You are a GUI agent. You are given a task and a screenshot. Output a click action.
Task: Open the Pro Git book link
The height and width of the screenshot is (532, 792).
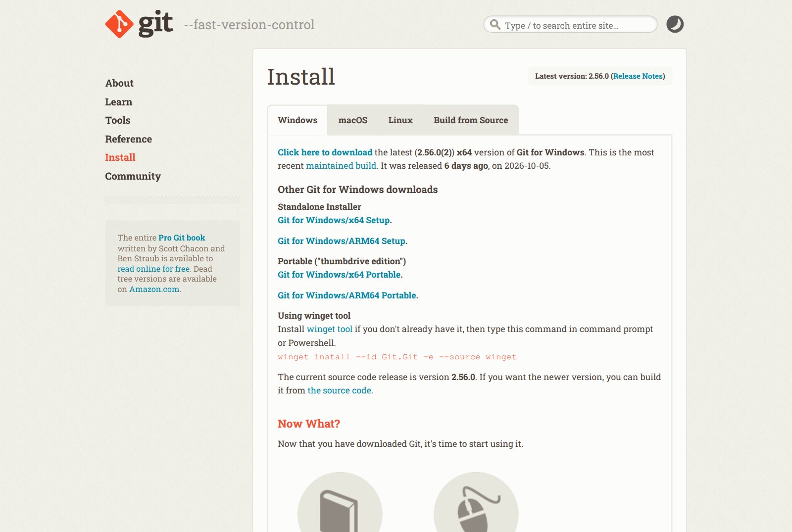coord(182,238)
